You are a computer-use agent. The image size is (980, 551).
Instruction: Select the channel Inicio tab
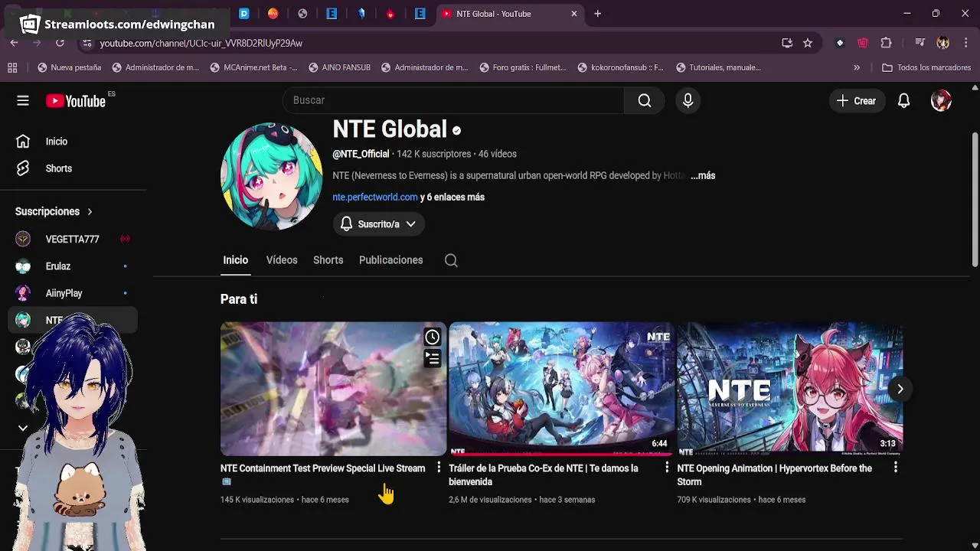[235, 260]
